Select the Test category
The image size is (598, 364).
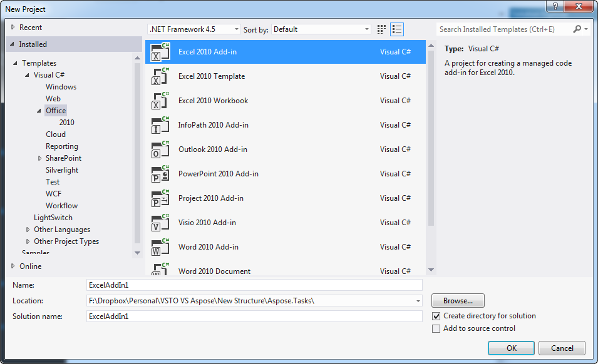click(x=53, y=182)
